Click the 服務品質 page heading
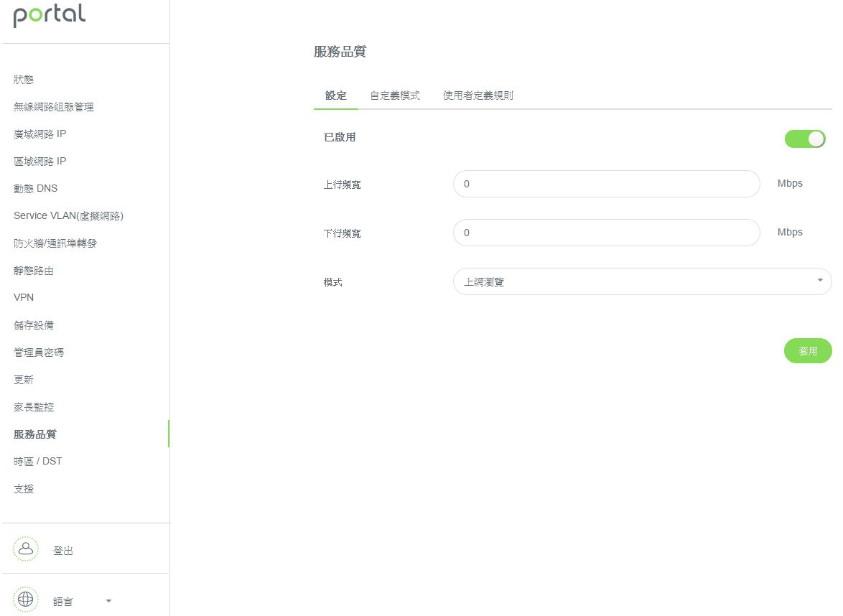 [x=340, y=52]
